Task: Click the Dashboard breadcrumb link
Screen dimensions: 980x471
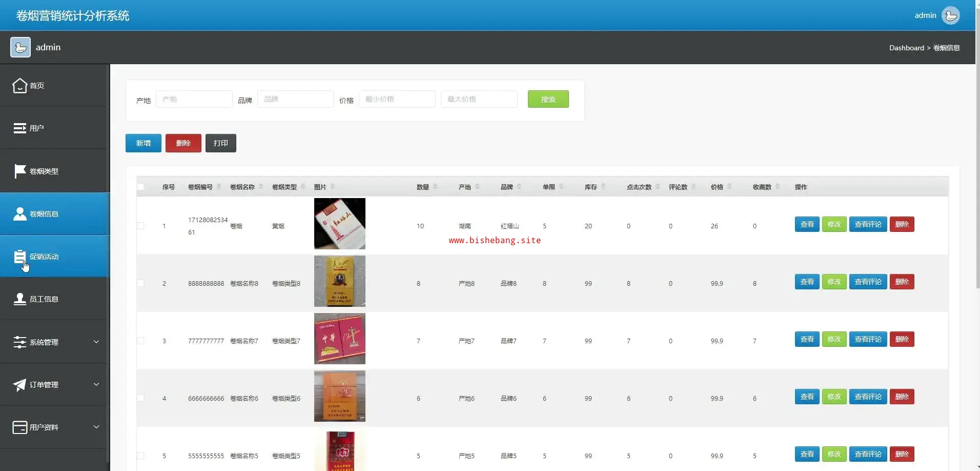Action: click(x=907, y=48)
